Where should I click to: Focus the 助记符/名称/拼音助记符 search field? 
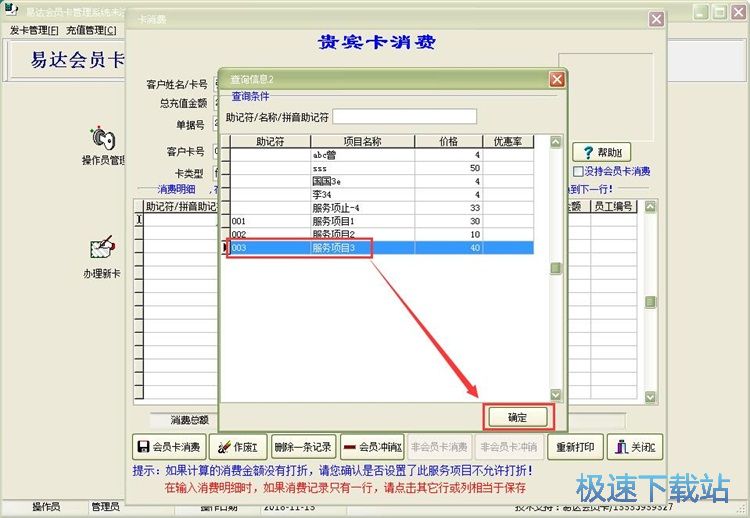click(x=405, y=116)
